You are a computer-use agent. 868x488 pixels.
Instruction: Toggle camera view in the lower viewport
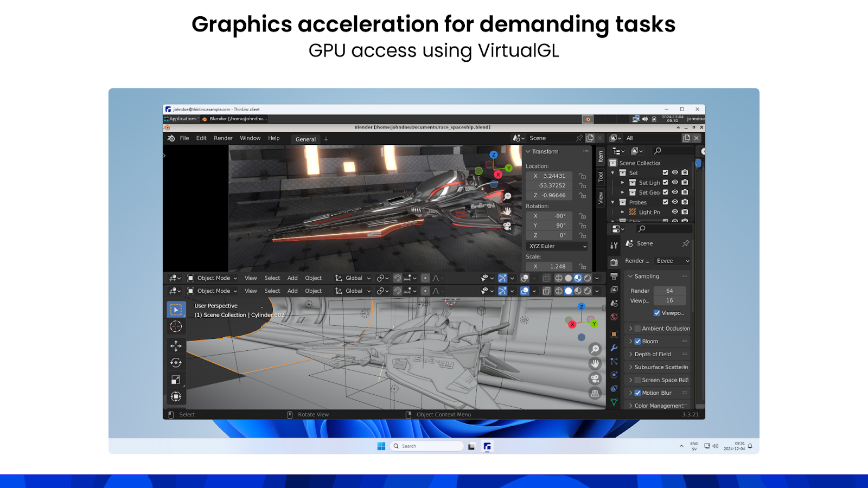[x=595, y=378]
